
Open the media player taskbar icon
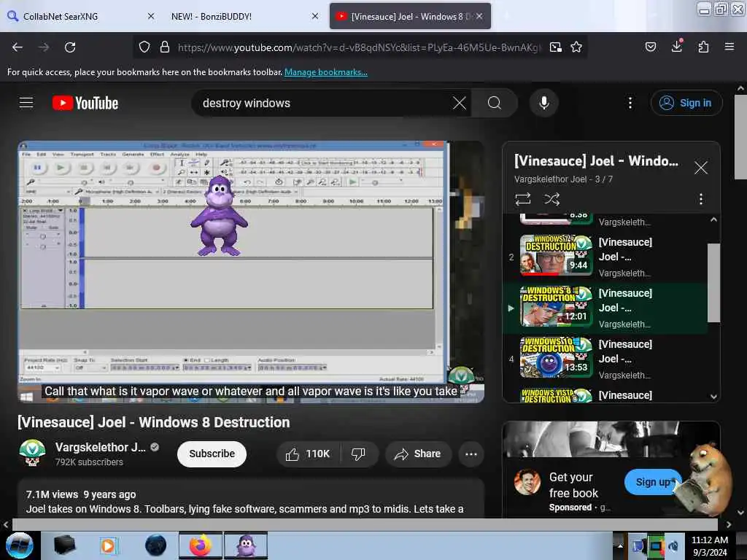pyautogui.click(x=108, y=545)
